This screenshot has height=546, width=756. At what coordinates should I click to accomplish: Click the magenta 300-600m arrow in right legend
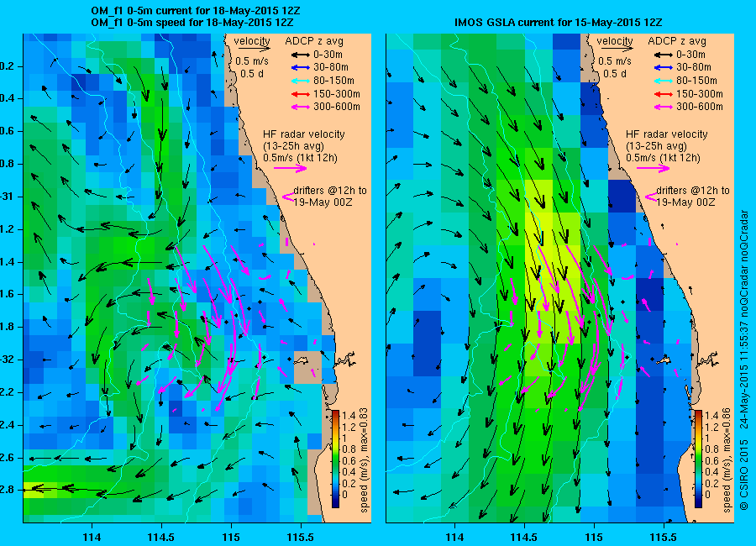click(x=664, y=107)
